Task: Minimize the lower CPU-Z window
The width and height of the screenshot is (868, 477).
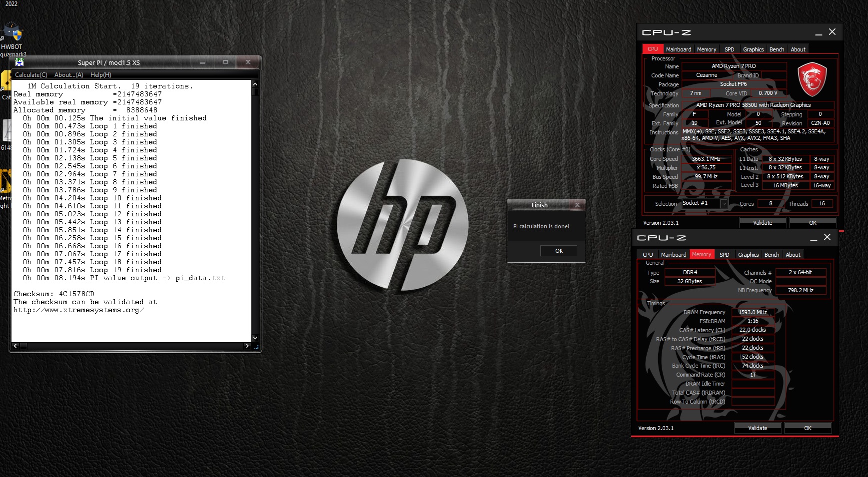Action: [814, 238]
